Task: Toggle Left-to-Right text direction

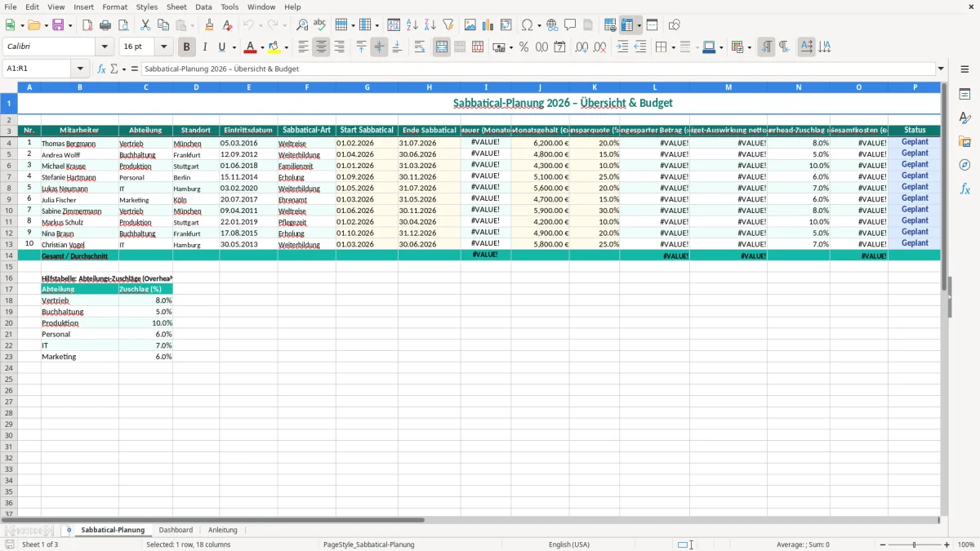Action: pyautogui.click(x=766, y=47)
